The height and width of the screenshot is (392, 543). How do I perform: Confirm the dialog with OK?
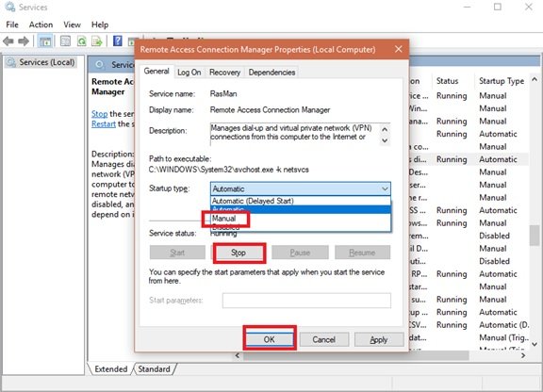click(270, 339)
